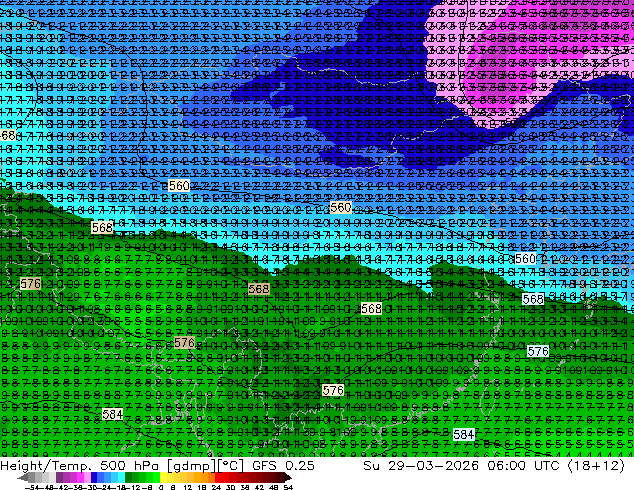Click the '500 hPa' level label
Viewport: 634px width, 490px height.
[x=129, y=465]
